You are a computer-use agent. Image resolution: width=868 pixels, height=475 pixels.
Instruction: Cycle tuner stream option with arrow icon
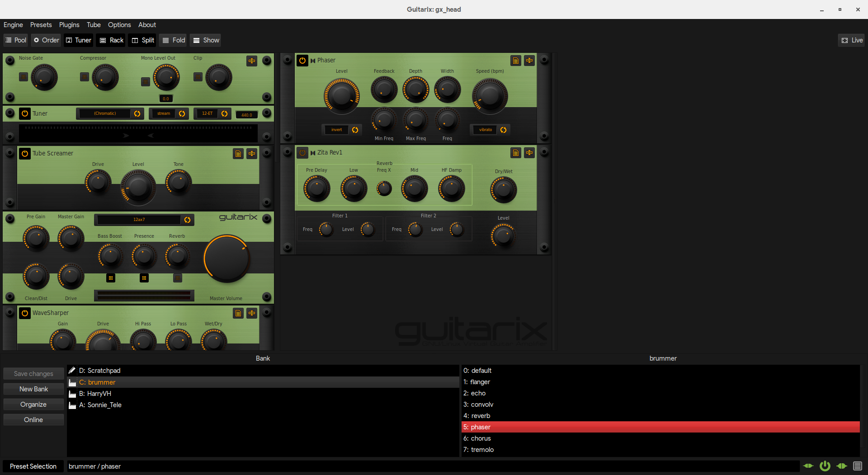182,113
